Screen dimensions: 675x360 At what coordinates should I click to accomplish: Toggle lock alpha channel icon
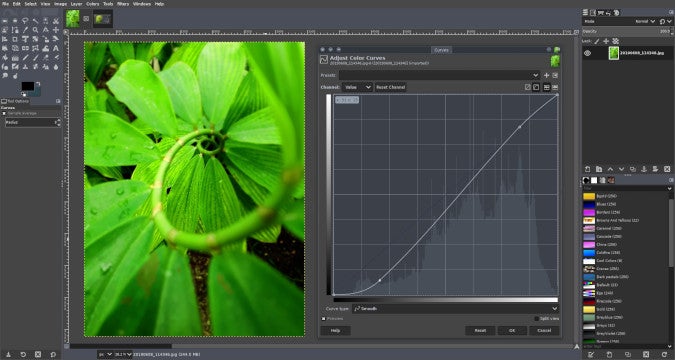click(x=616, y=41)
